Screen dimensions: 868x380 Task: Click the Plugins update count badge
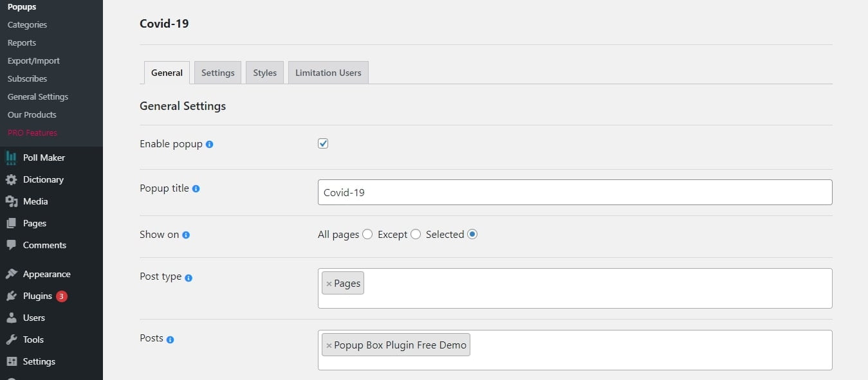61,296
